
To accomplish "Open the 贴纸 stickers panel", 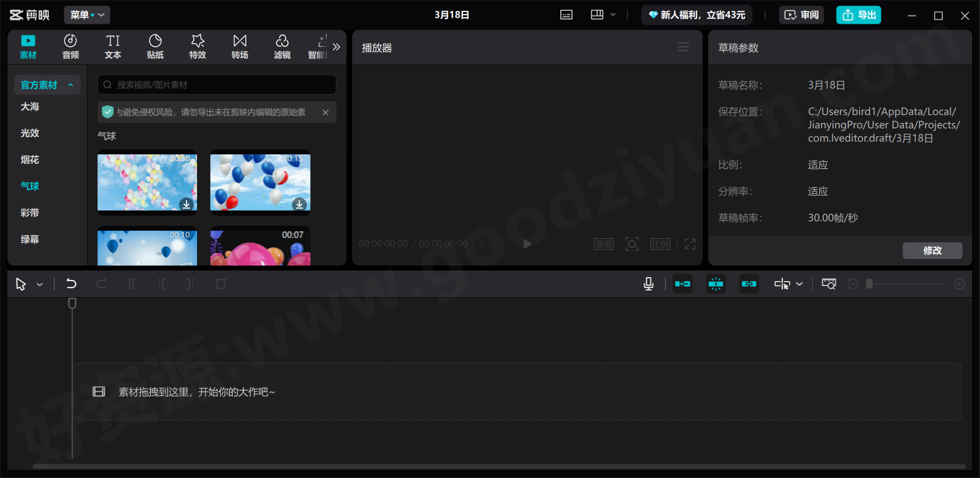I will coord(155,46).
